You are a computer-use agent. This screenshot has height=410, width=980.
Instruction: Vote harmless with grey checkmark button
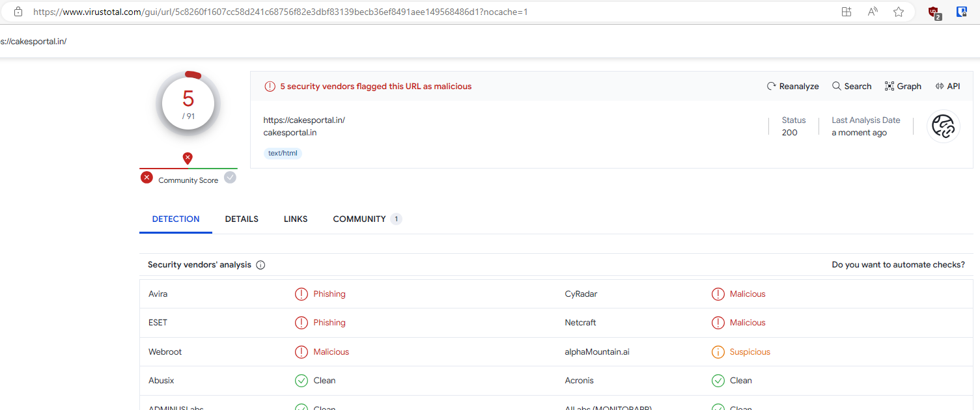[230, 178]
